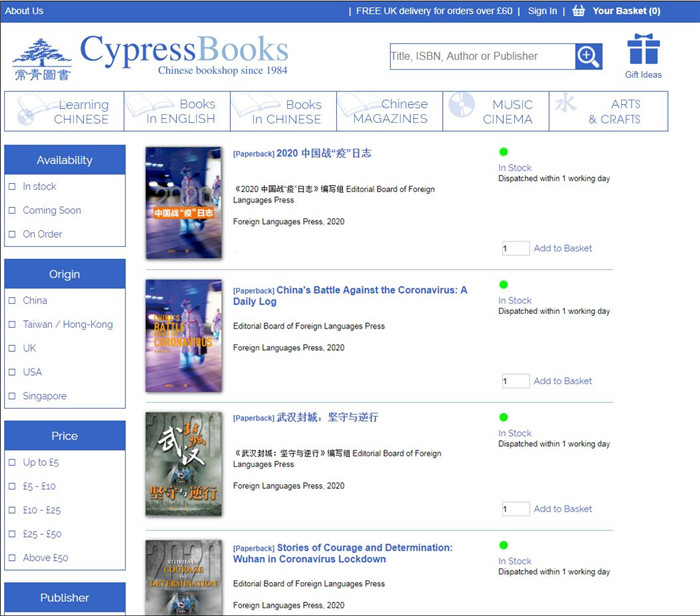Open China's Battle Against the Coronavirus title link
700x616 pixels.
tap(350, 295)
